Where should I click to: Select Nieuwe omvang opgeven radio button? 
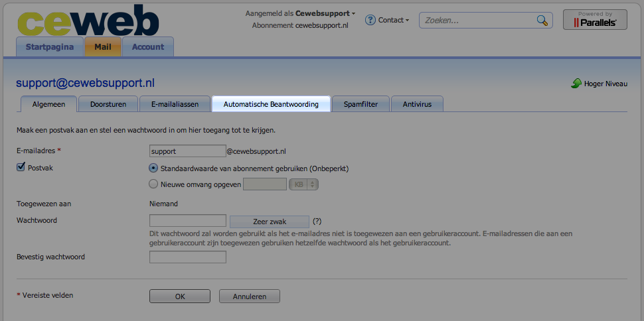tap(153, 184)
